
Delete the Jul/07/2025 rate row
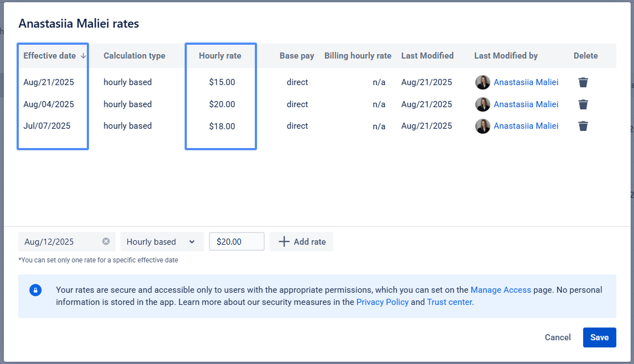(x=583, y=126)
